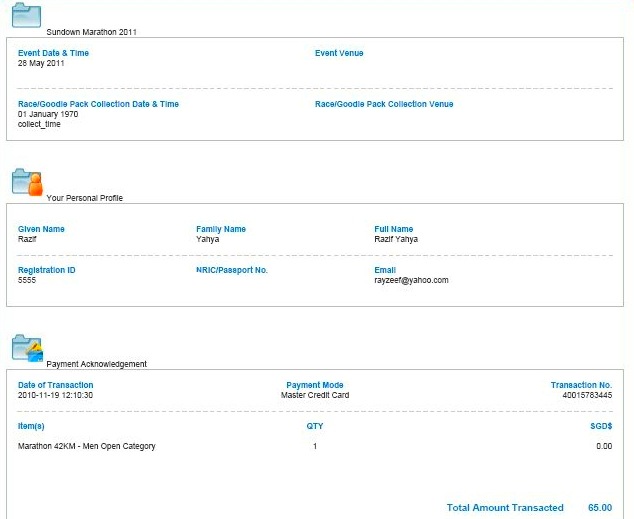The height and width of the screenshot is (519, 634).
Task: Select the 'Sundown Marathon 2011' heading
Action: (x=91, y=32)
